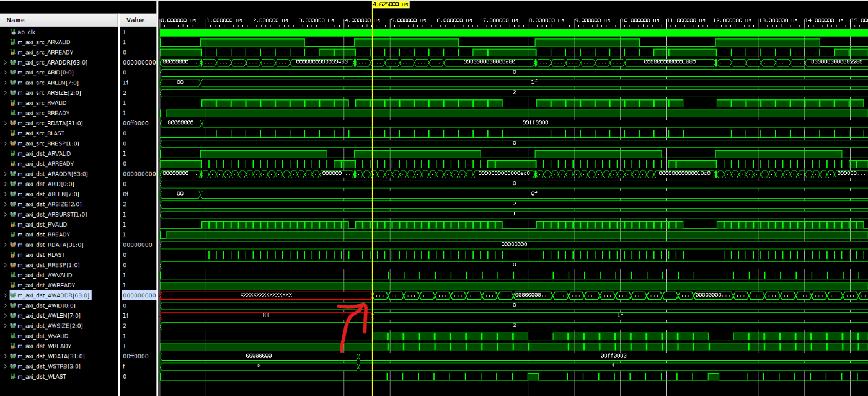This screenshot has width=868, height=396.
Task: Expand the m_axi_src_RDATA[31:0] bus
Action: pos(6,123)
